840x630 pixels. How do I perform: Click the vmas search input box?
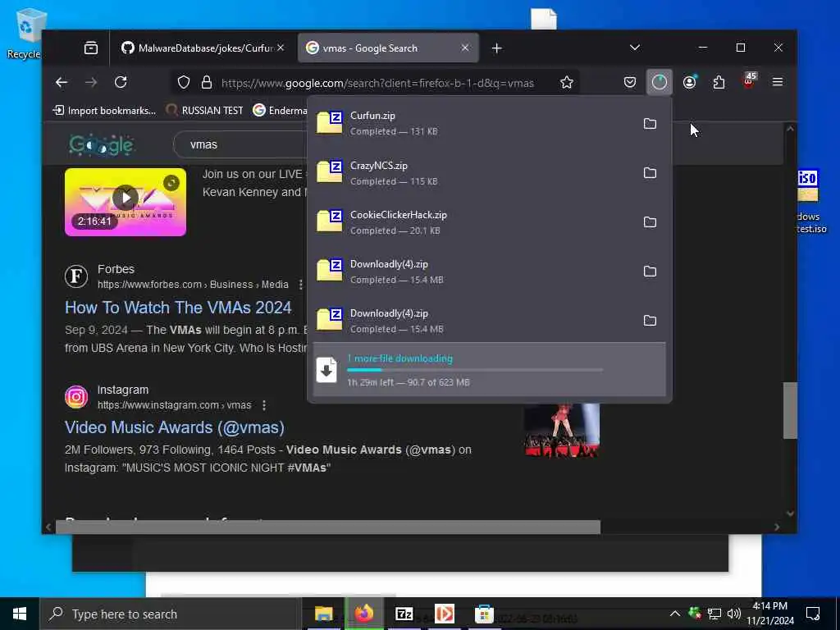click(241, 144)
